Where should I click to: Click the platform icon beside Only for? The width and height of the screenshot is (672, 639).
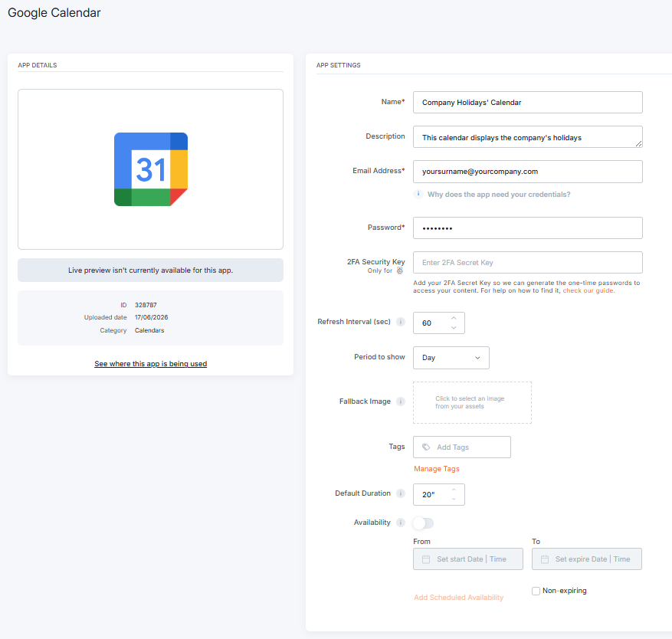tap(400, 271)
